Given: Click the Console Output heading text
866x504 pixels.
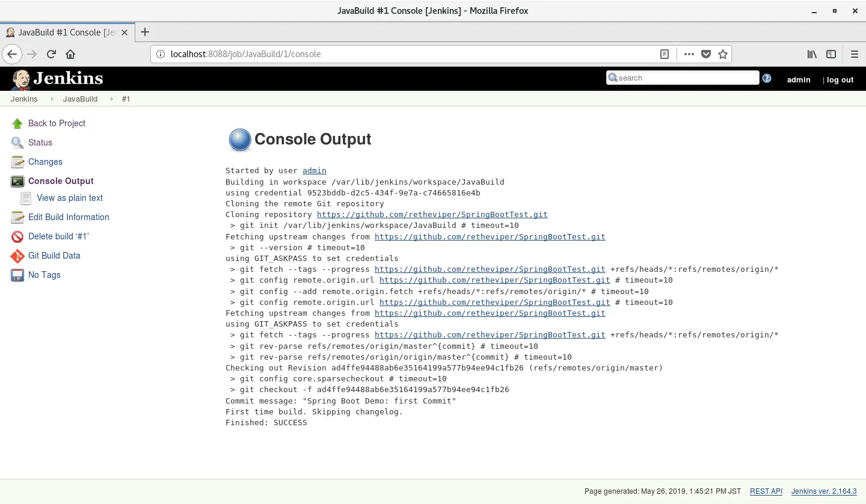Looking at the screenshot, I should pyautogui.click(x=313, y=140).
